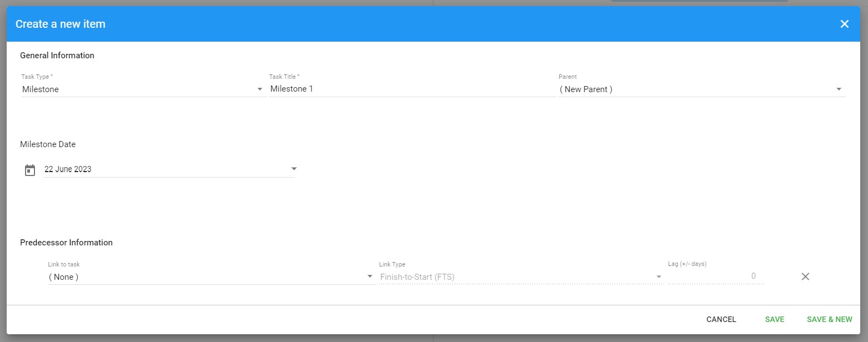This screenshot has height=342, width=868.
Task: Click the CANCEL button
Action: 721,319
